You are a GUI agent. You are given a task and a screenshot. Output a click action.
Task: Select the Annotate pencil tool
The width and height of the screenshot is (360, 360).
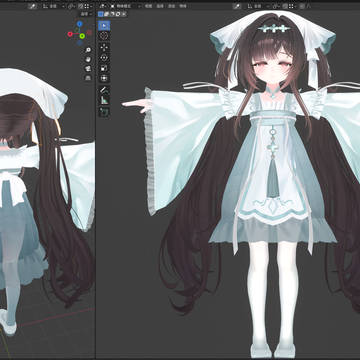pos(104,90)
